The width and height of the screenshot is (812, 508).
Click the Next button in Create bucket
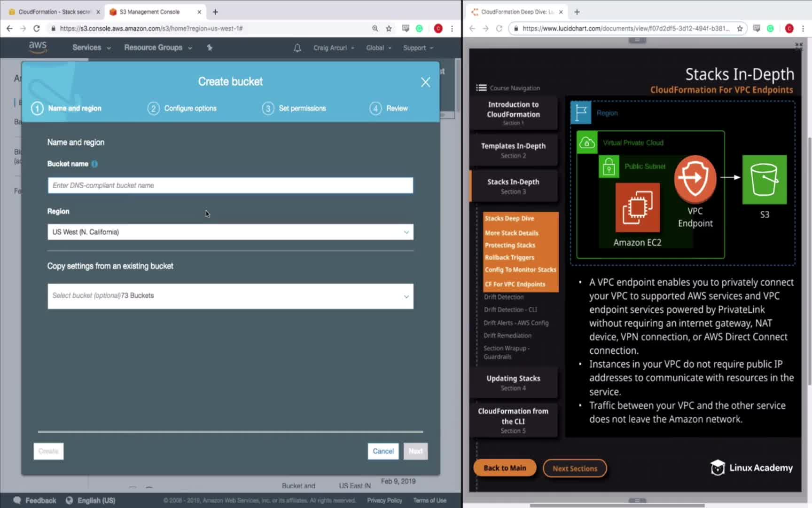pyautogui.click(x=415, y=451)
